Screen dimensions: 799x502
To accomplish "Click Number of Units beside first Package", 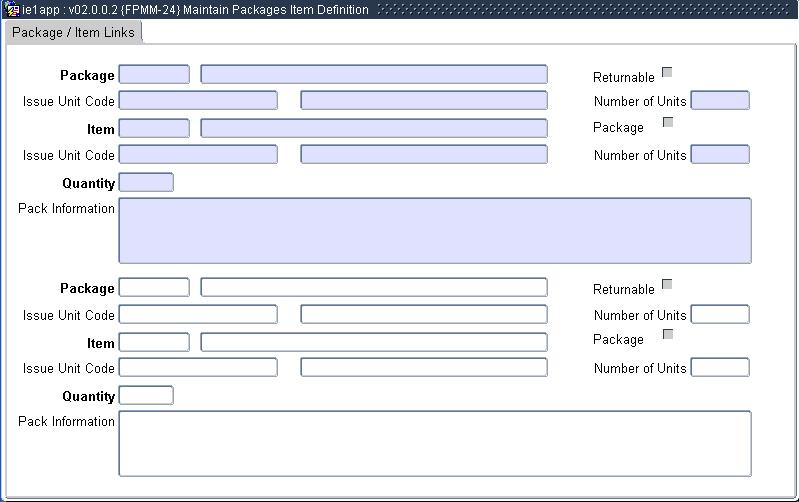I will coord(719,100).
